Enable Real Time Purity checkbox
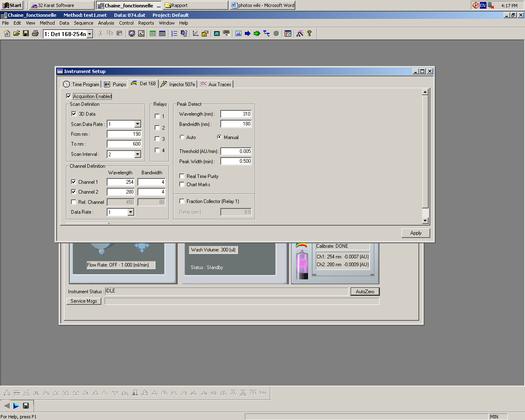This screenshot has height=420, width=525. [182, 176]
